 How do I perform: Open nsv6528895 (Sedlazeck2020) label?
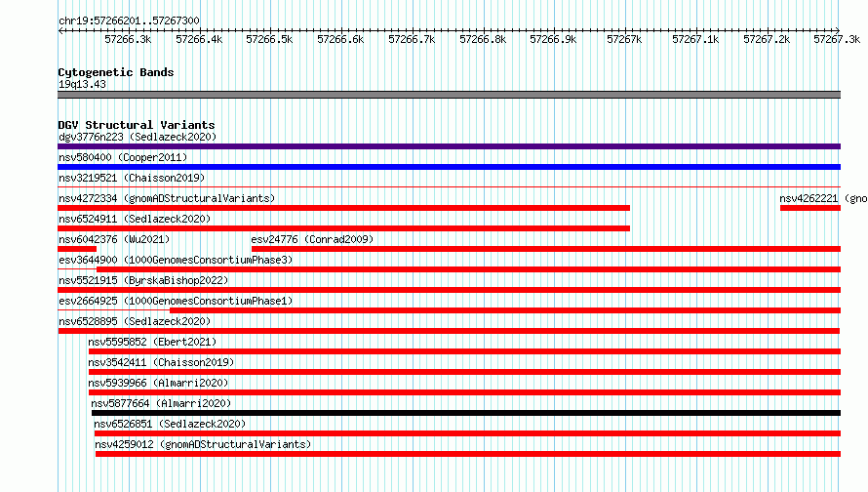click(x=135, y=321)
